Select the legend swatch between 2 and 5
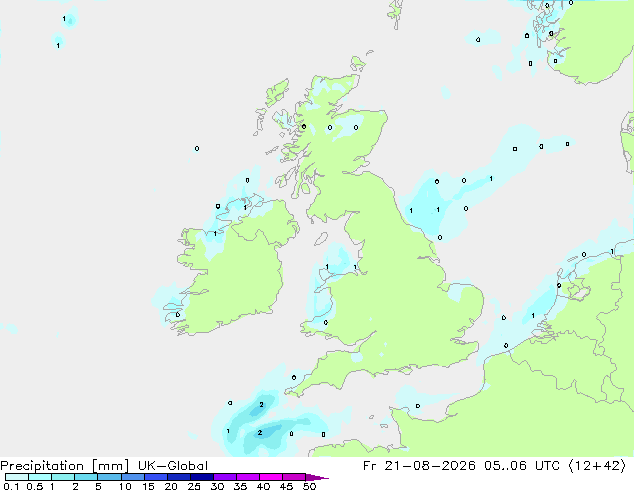The width and height of the screenshot is (634, 490). coord(86,477)
